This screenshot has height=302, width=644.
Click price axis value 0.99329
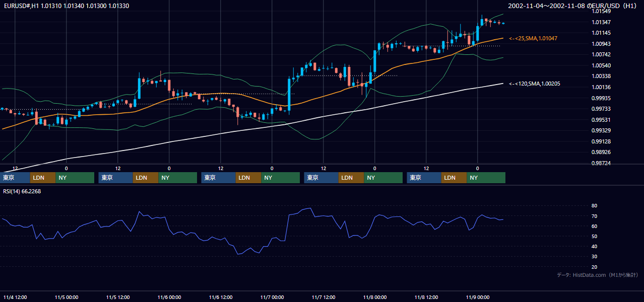coord(601,130)
